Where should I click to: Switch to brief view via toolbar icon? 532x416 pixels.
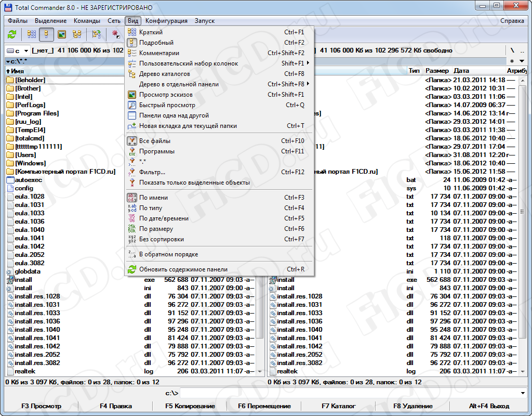pos(32,34)
